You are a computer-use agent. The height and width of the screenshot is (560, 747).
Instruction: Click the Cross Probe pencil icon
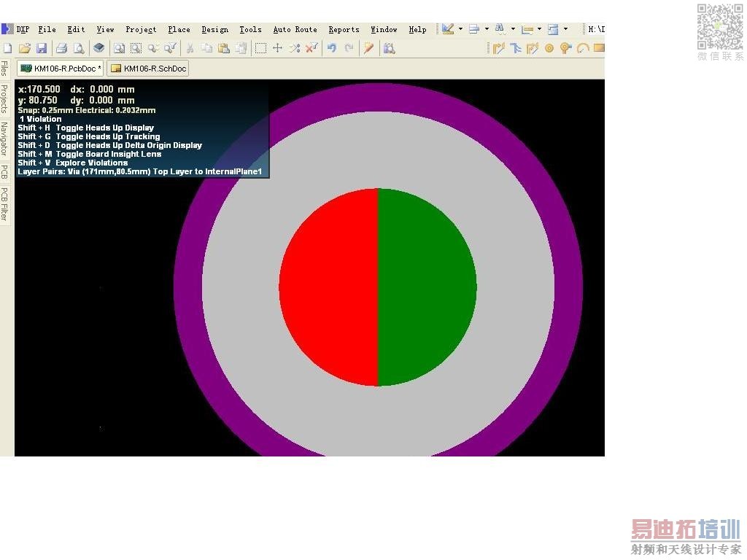click(368, 48)
